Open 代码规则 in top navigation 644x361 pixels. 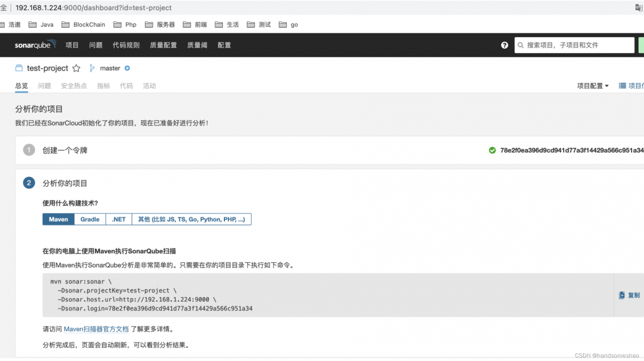click(x=126, y=45)
